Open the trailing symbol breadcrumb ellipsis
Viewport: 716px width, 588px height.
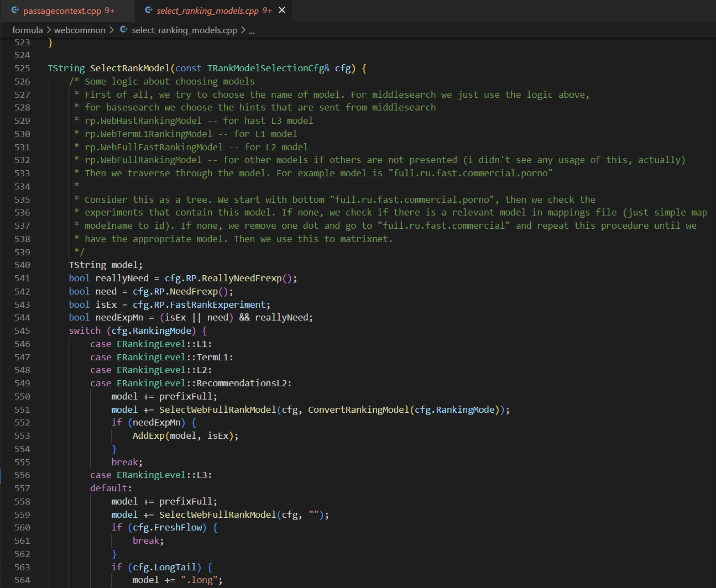click(x=252, y=30)
